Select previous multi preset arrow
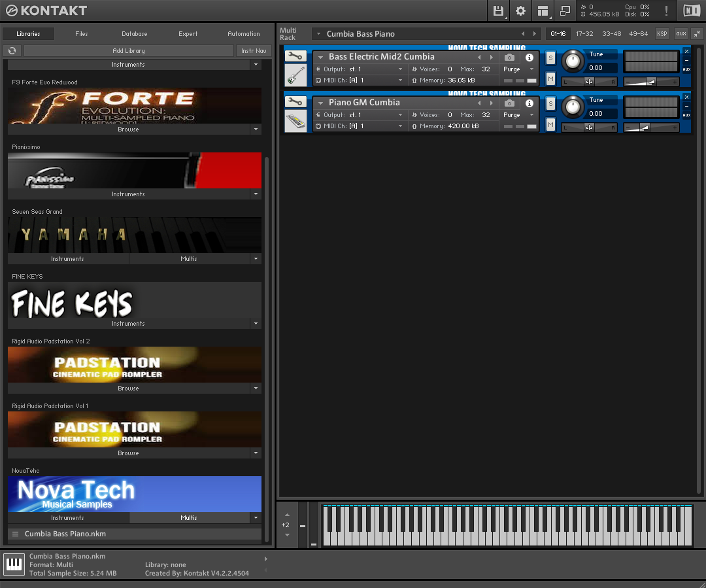This screenshot has height=588, width=706. click(x=523, y=34)
